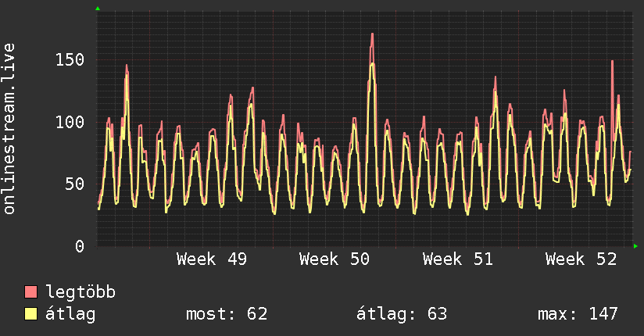The image size is (644, 336).
Task: Click the 50 y-axis tick label
Action: click(74, 184)
